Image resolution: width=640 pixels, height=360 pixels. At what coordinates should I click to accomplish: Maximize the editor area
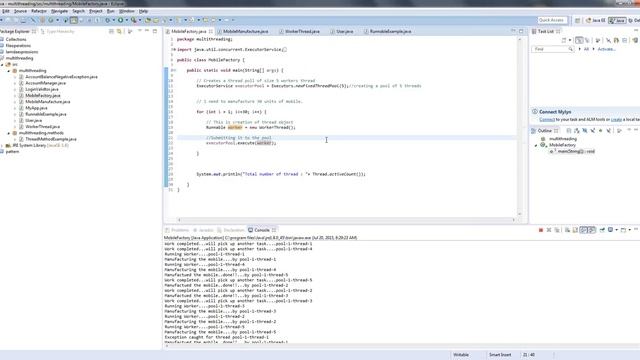pyautogui.click(x=521, y=31)
